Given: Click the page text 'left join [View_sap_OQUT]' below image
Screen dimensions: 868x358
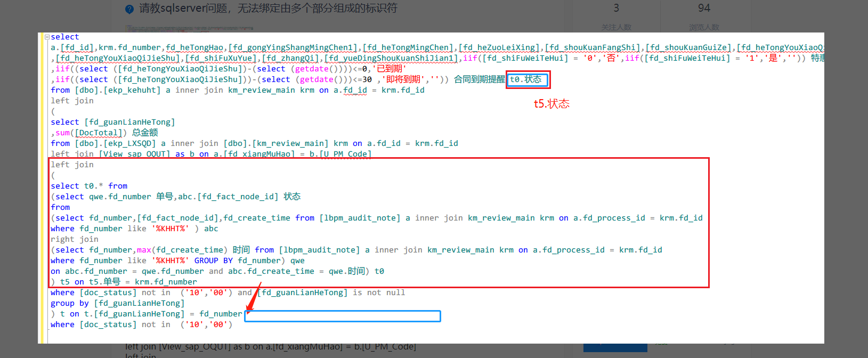Looking at the screenshot, I should point(271,347).
